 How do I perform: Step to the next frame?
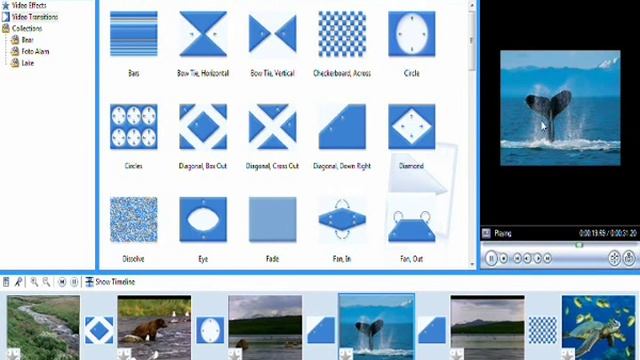click(538, 258)
